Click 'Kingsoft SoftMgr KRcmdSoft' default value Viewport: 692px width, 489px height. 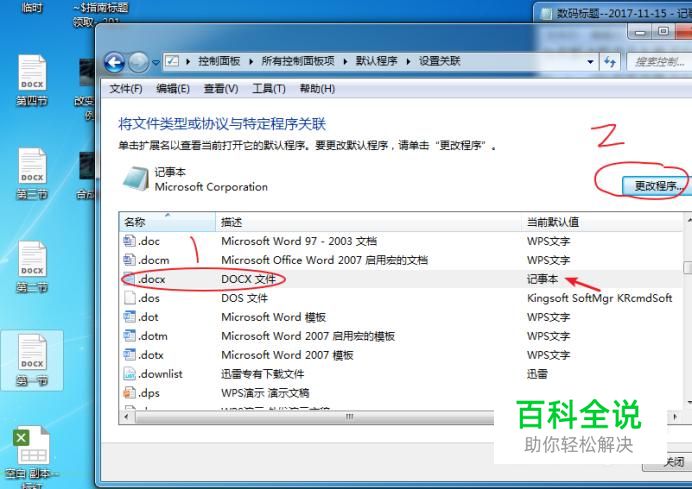[x=599, y=298]
